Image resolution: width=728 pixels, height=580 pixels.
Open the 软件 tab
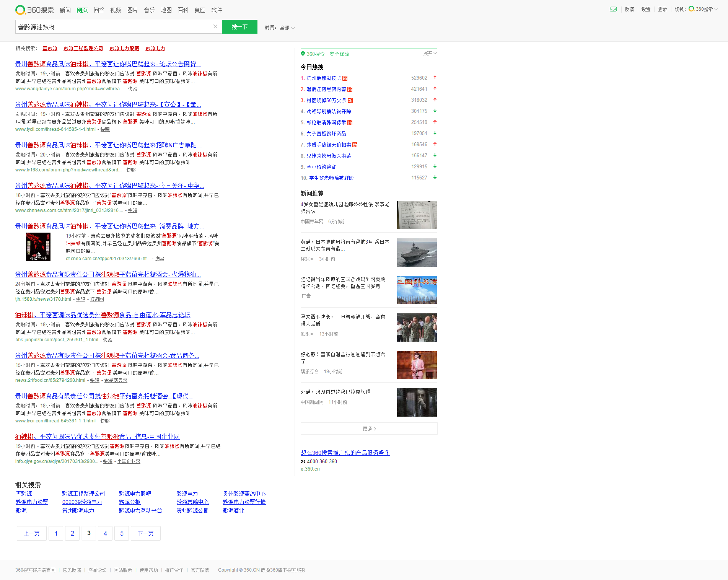click(217, 10)
